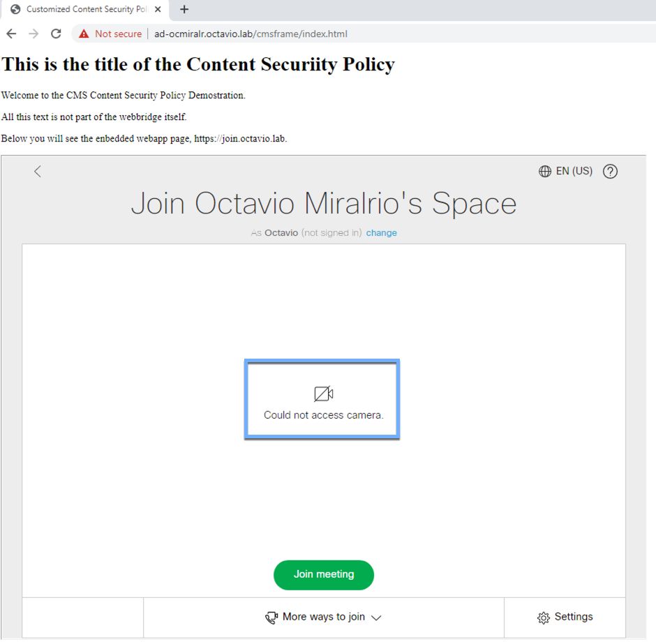The width and height of the screenshot is (656, 644).
Task: Click the Settings gear icon
Action: (x=544, y=617)
